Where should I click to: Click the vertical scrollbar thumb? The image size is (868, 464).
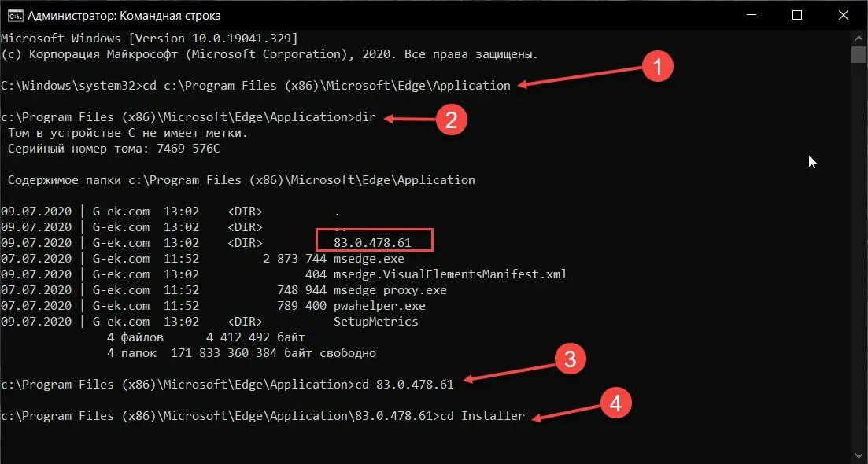coord(859,55)
